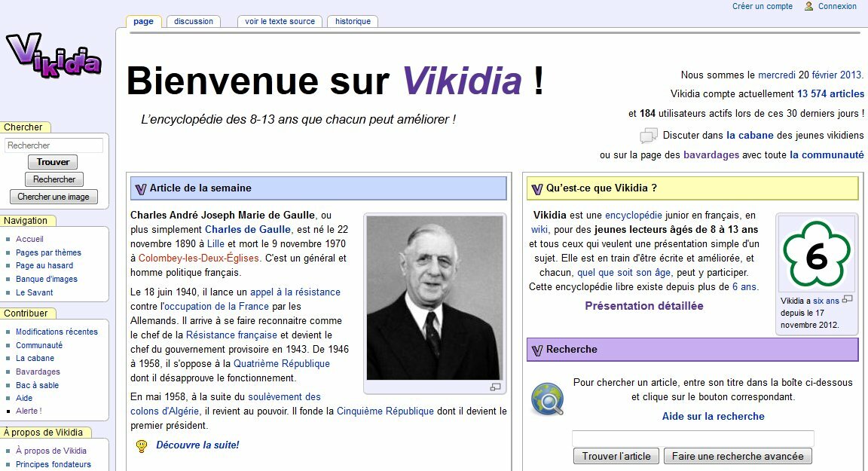
Task: Open Accueil in Navigation
Action: click(29, 239)
